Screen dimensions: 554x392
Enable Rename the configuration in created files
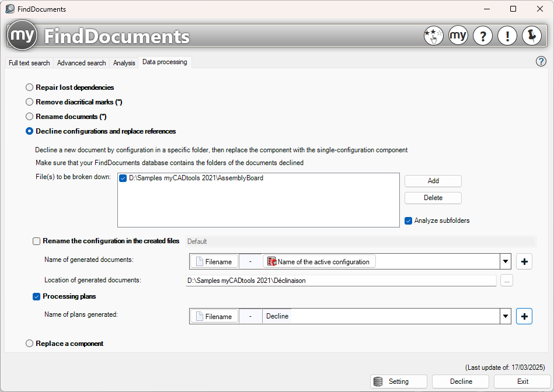click(x=37, y=241)
